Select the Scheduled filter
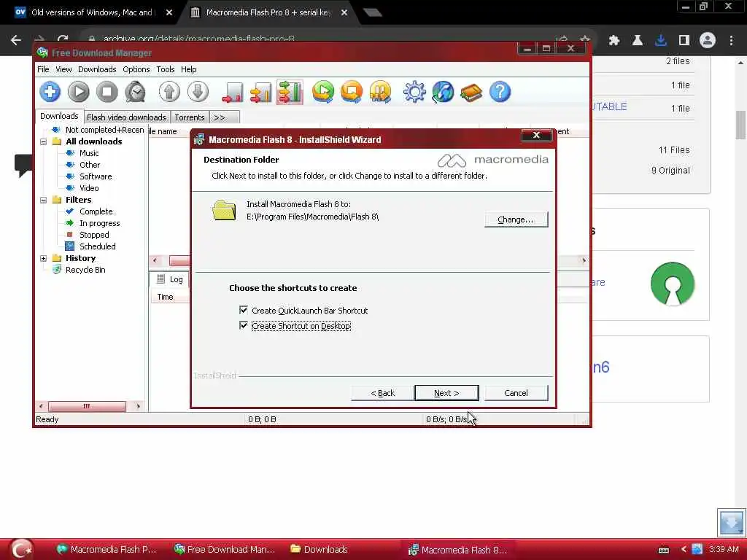The width and height of the screenshot is (747, 560). coord(98,246)
